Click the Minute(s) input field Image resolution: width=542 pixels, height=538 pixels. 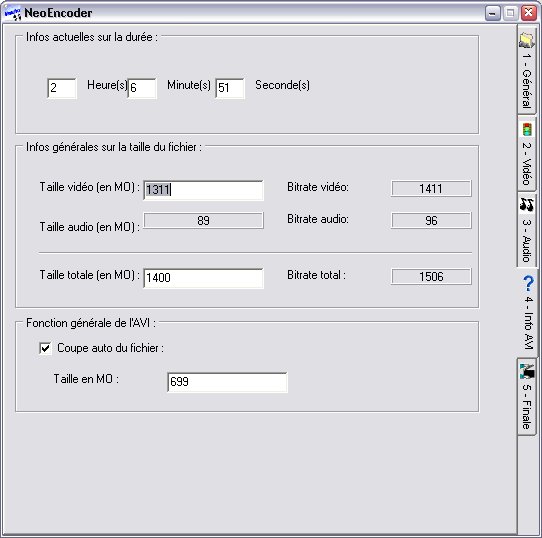click(x=142, y=88)
